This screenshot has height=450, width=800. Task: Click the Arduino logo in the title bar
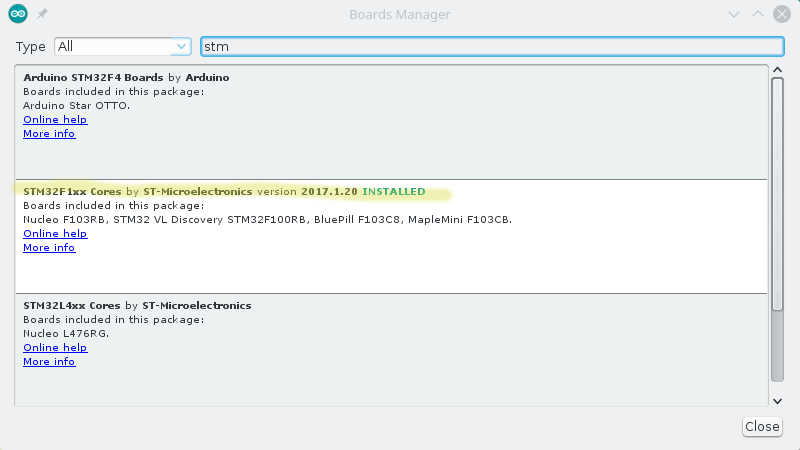[18, 14]
